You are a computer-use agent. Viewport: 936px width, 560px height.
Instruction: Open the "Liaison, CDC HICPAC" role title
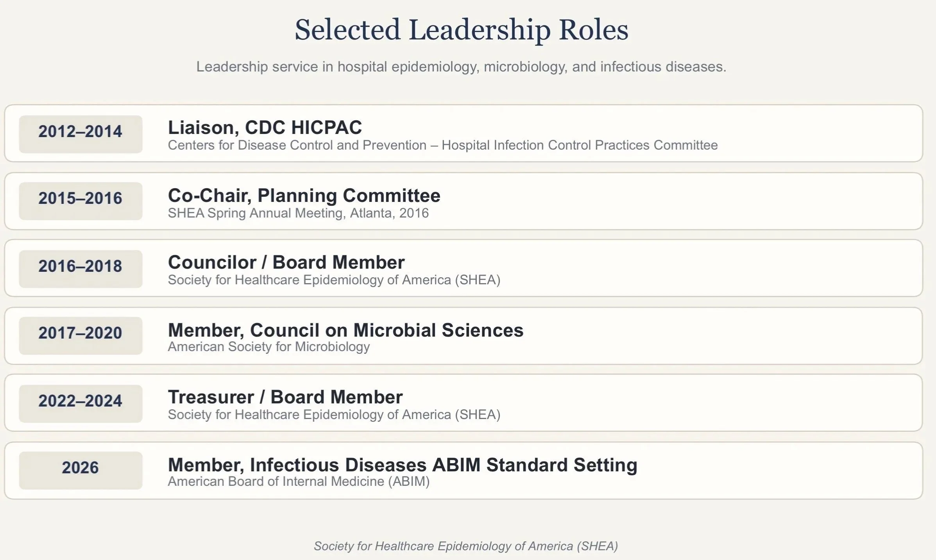pyautogui.click(x=265, y=127)
